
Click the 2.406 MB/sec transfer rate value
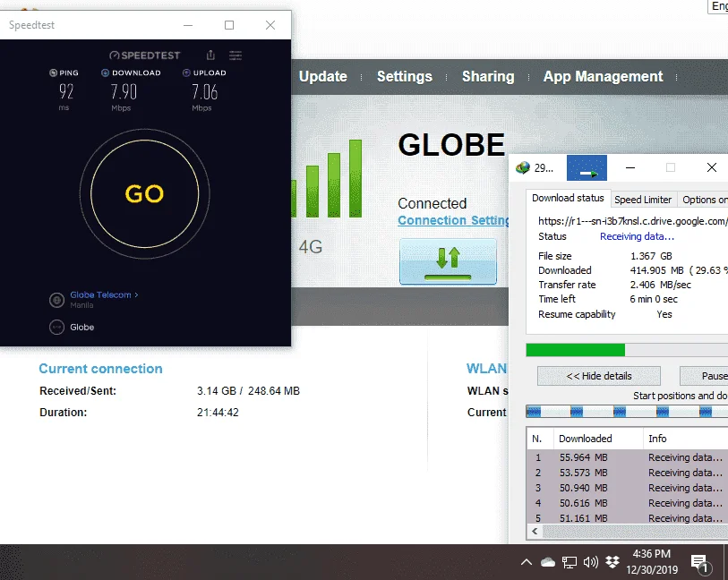coord(660,285)
